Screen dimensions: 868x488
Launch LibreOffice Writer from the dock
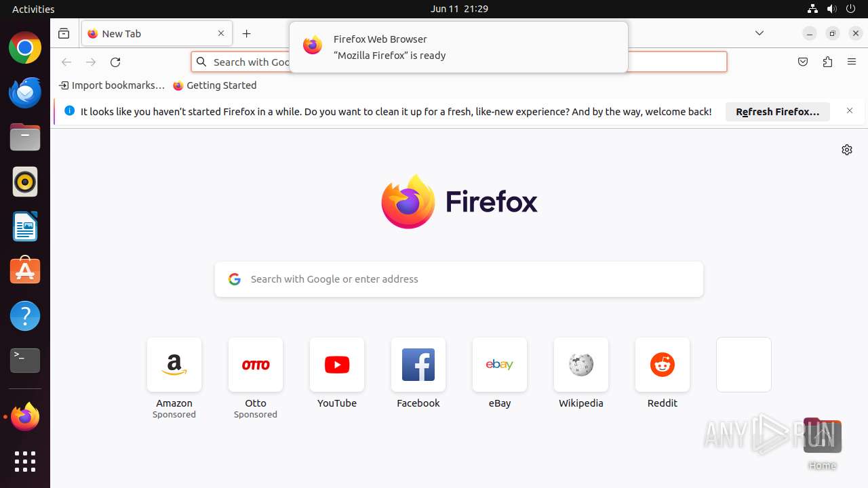click(x=25, y=226)
